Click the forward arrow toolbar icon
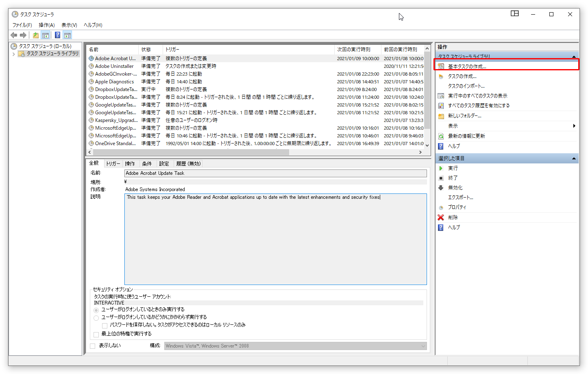 [23, 35]
